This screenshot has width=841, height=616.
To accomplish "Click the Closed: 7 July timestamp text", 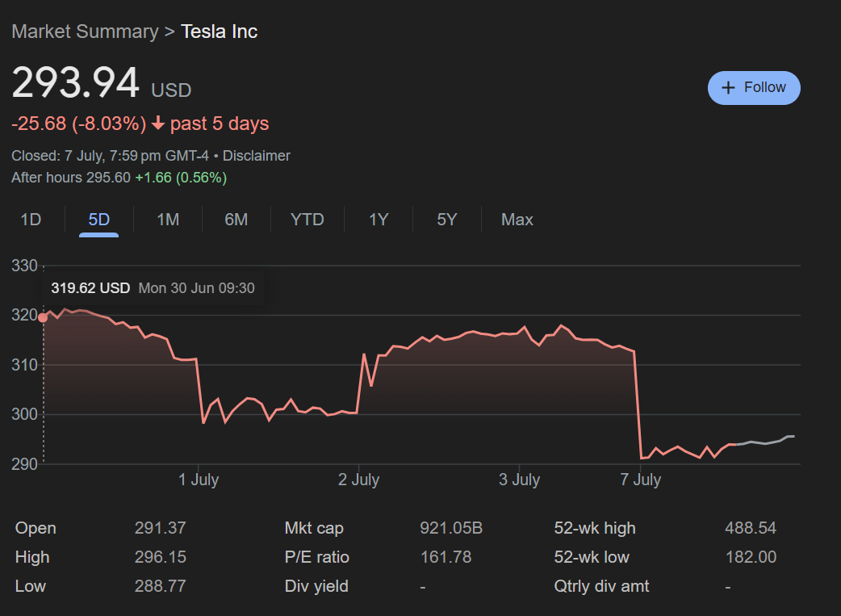I will [x=110, y=156].
